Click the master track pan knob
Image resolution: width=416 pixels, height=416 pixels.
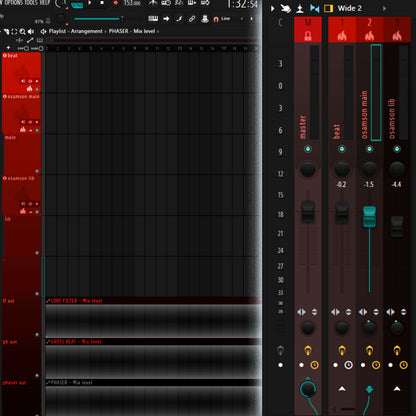pos(308,169)
